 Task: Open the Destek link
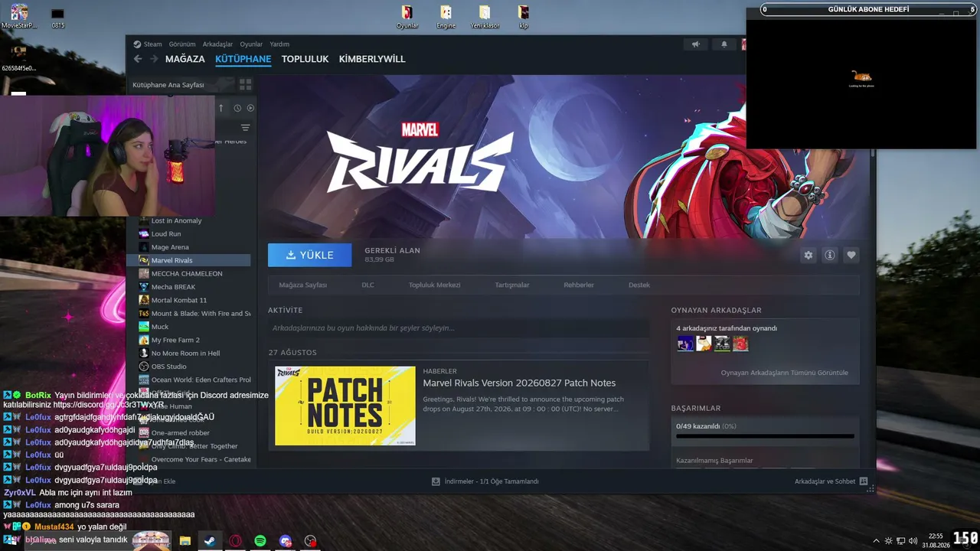(639, 285)
